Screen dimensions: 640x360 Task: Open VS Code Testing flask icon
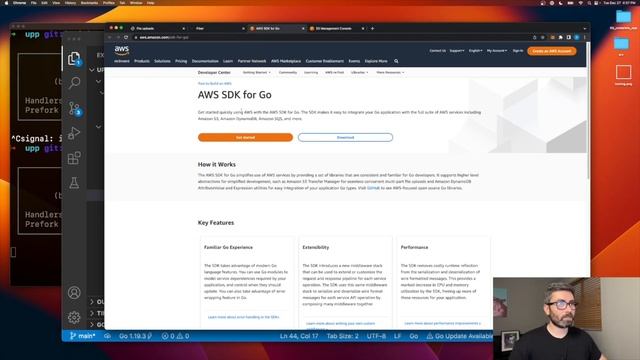click(x=74, y=182)
